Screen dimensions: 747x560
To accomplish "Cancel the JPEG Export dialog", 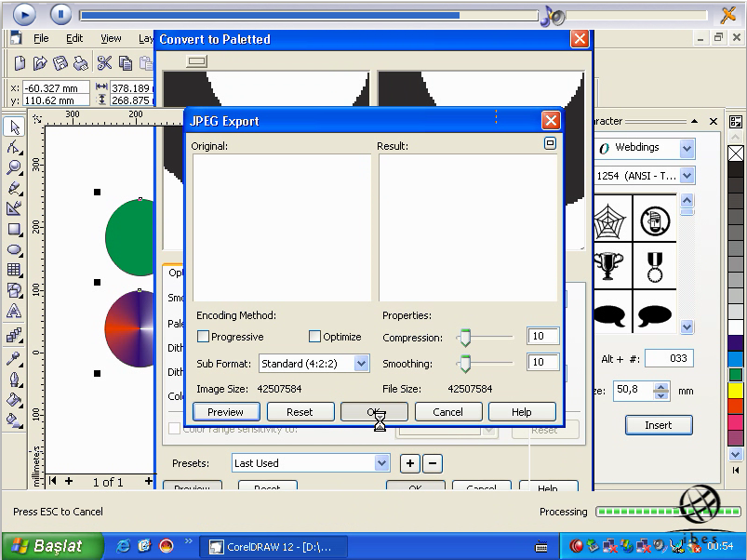I will (x=448, y=412).
